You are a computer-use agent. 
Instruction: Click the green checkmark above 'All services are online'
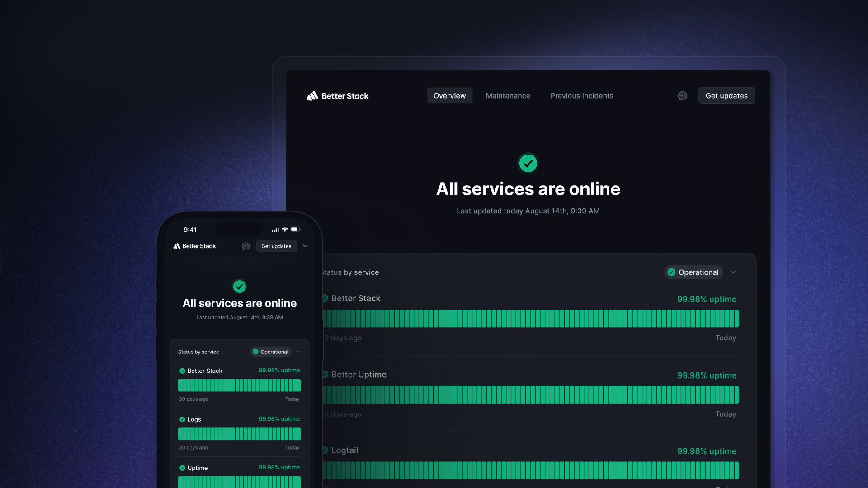point(528,163)
